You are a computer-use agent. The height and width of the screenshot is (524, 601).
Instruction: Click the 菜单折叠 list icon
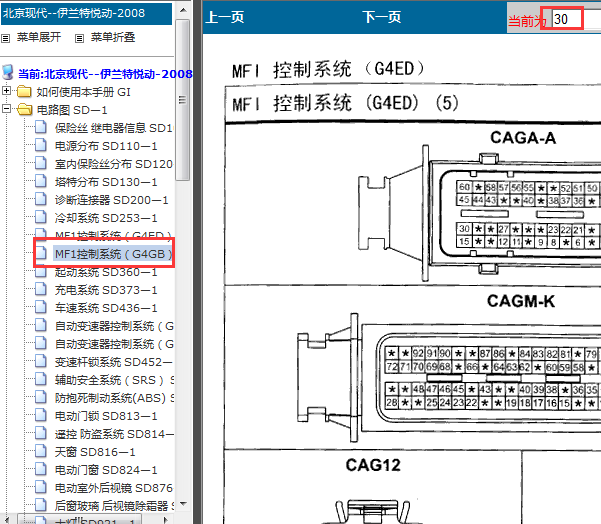(79, 38)
